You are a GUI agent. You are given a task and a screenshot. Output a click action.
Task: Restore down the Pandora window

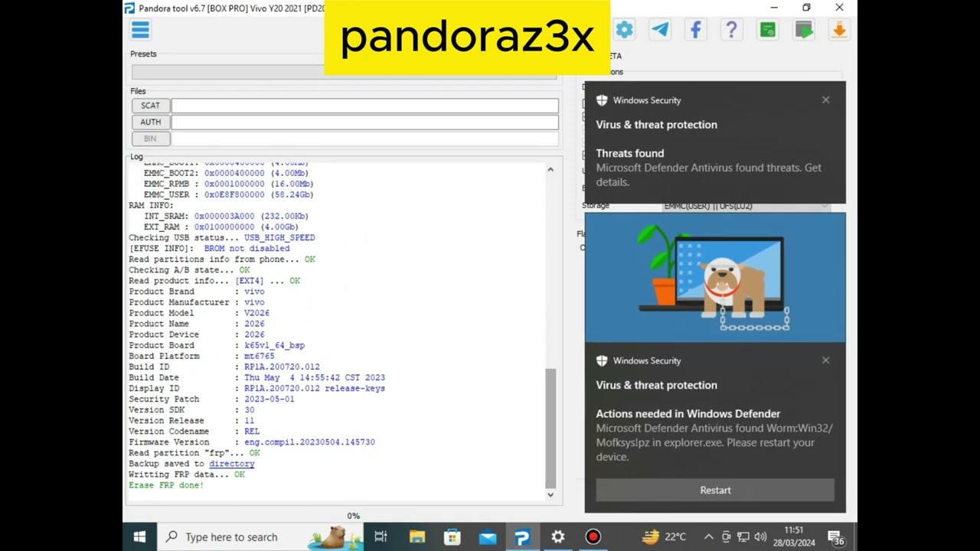pyautogui.click(x=806, y=8)
